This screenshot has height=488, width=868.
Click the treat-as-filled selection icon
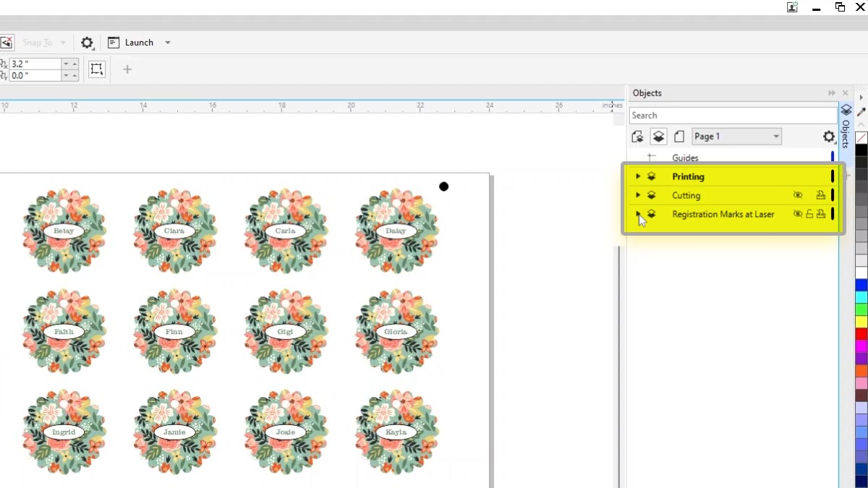pos(97,69)
